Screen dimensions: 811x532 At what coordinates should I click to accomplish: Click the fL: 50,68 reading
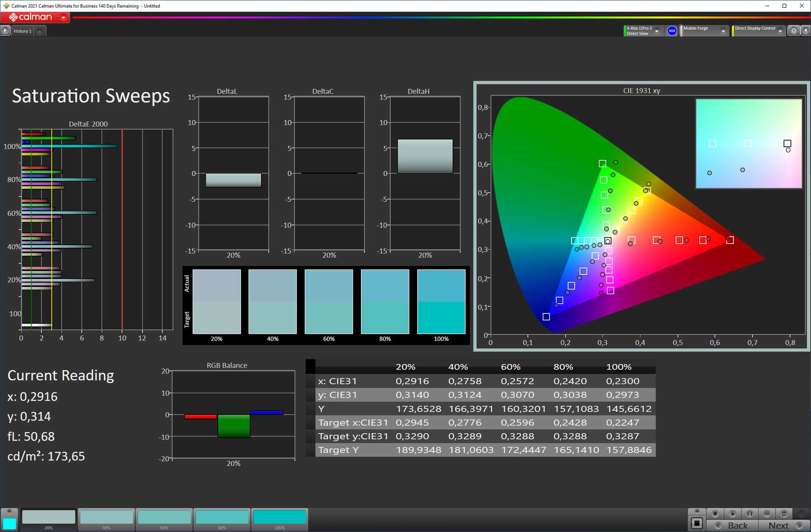coord(31,437)
